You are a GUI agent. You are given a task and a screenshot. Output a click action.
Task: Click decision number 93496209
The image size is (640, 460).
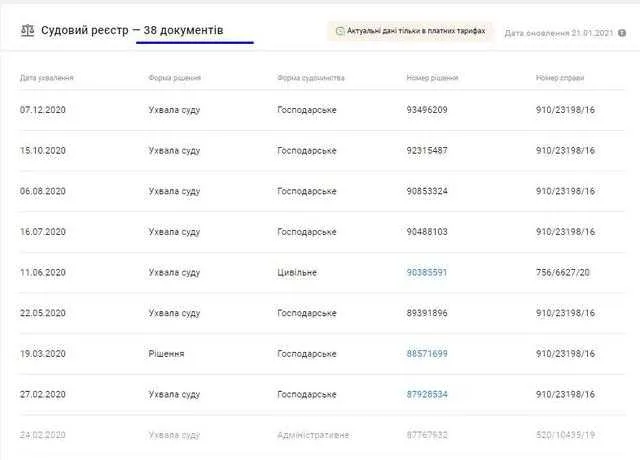(x=427, y=110)
